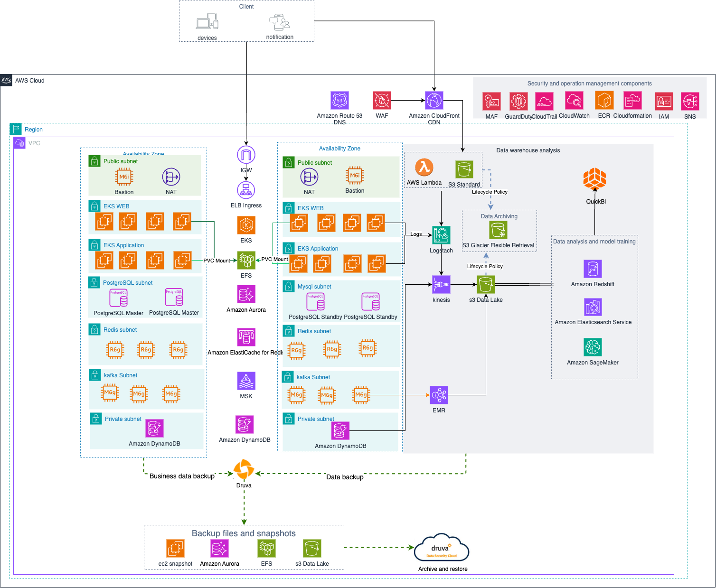Click the MAF security icon
Image resolution: width=716 pixels, height=588 pixels.
[x=491, y=101]
